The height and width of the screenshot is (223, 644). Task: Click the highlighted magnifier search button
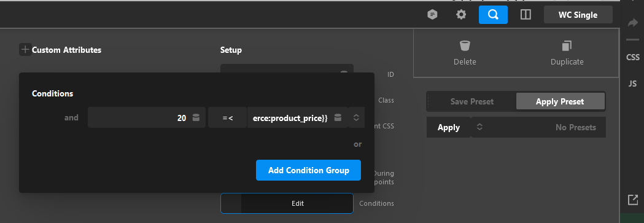click(493, 15)
